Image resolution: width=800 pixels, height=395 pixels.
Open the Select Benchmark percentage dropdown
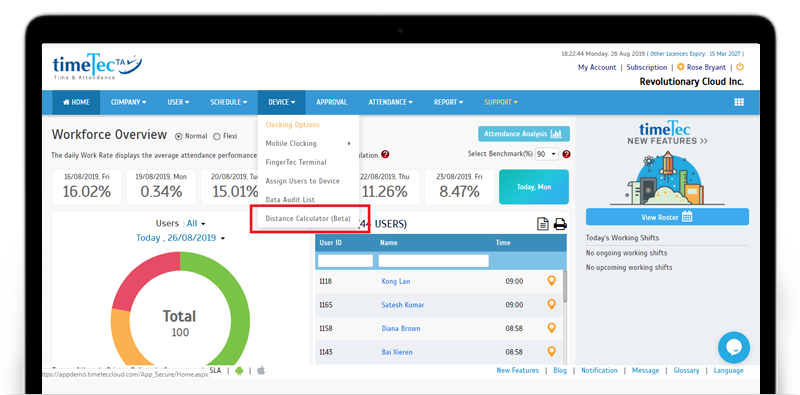point(547,154)
